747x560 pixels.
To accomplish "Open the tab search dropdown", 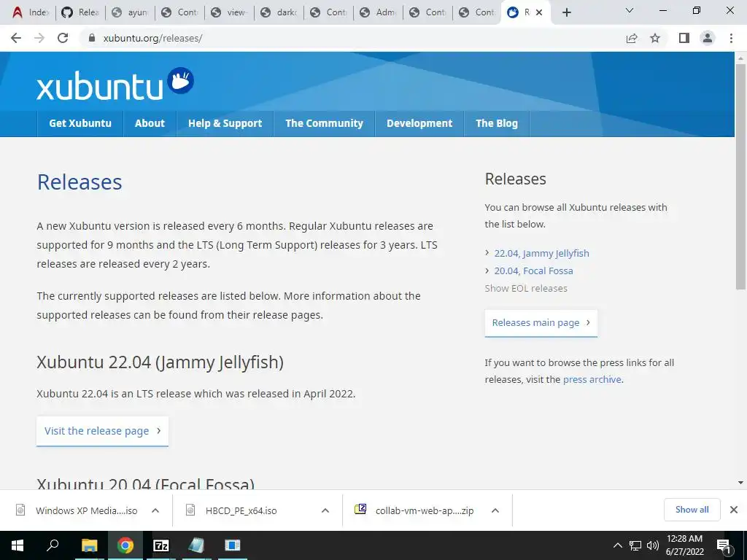I will pyautogui.click(x=630, y=10).
